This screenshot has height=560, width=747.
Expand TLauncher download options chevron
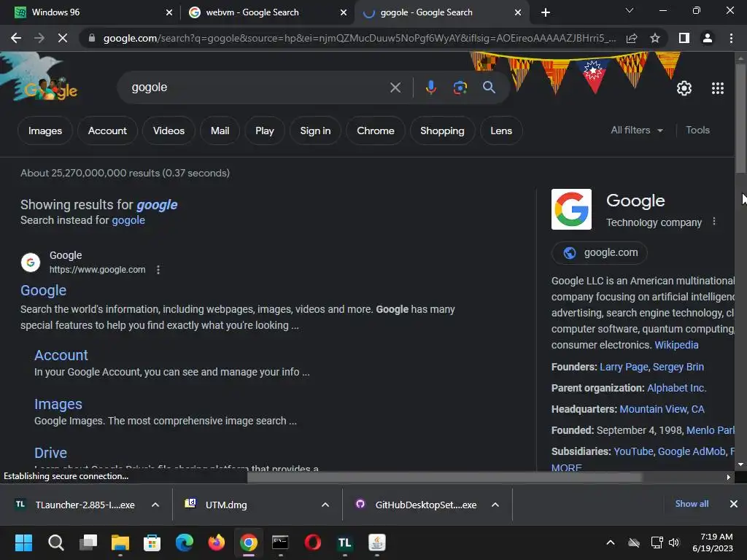pos(155,505)
